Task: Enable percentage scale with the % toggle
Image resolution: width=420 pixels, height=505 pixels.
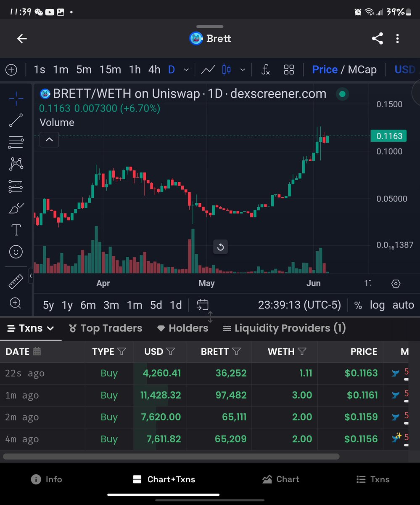Action: pos(358,305)
